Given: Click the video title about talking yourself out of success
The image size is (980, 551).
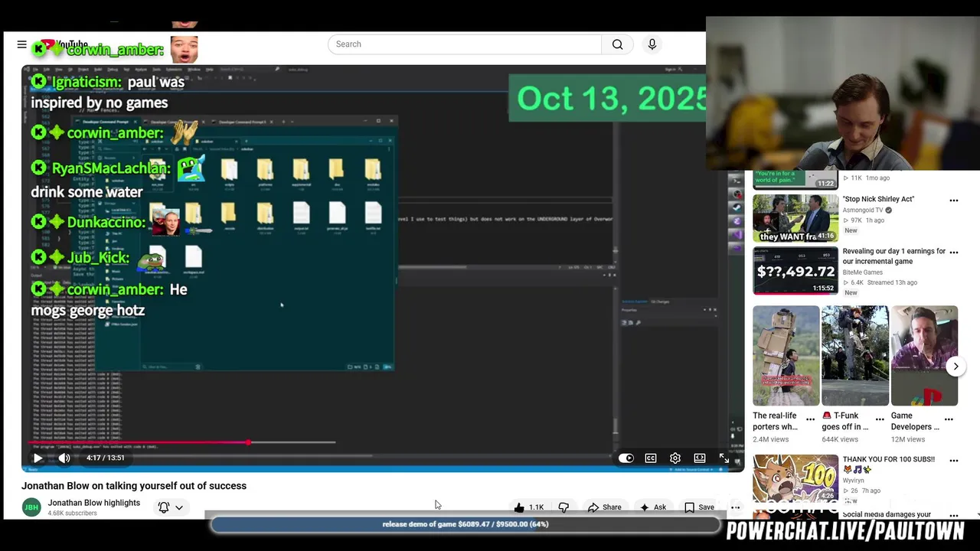Looking at the screenshot, I should [134, 486].
